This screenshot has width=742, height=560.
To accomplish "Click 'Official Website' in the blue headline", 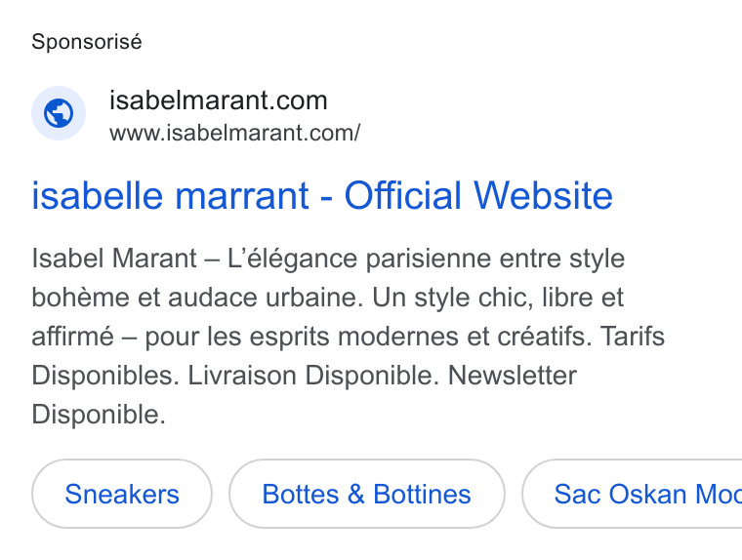I will pyautogui.click(x=478, y=195).
